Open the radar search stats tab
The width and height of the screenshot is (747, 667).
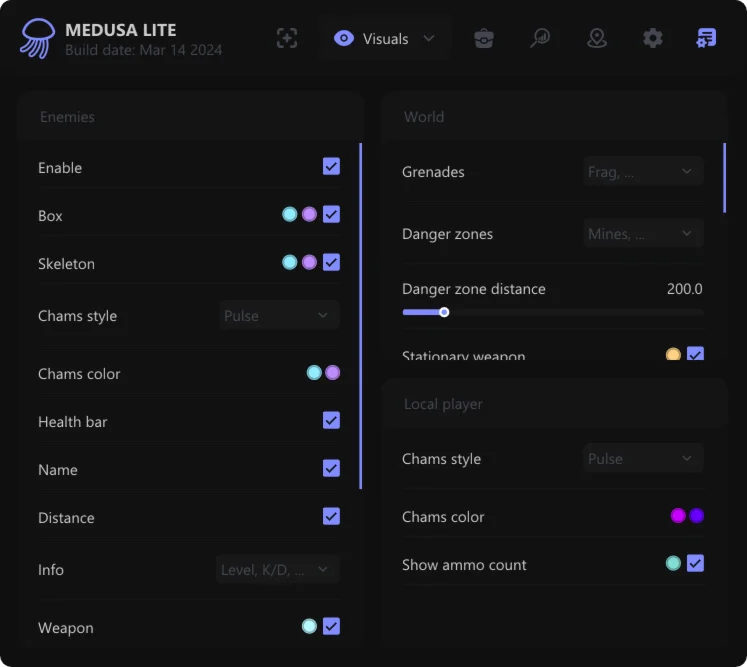click(x=540, y=38)
